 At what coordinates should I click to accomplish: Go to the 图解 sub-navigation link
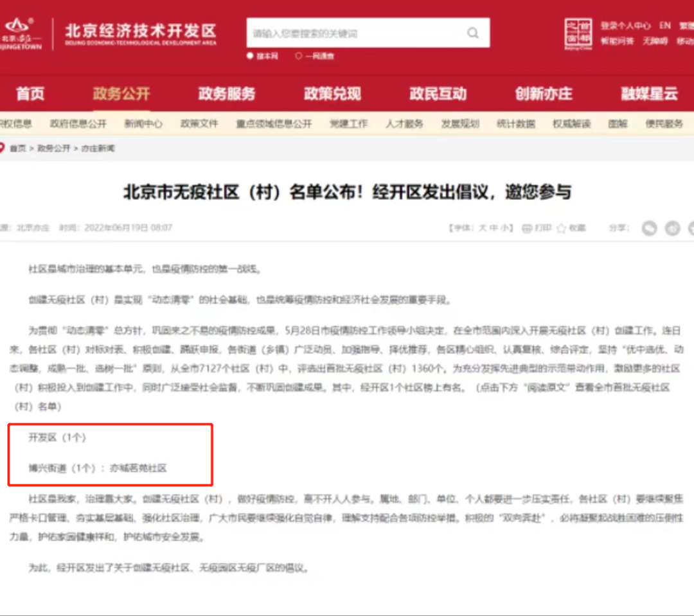618,123
